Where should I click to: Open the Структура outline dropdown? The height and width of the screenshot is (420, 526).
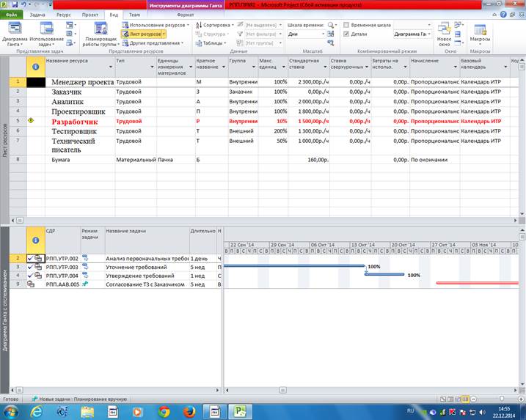(x=212, y=34)
